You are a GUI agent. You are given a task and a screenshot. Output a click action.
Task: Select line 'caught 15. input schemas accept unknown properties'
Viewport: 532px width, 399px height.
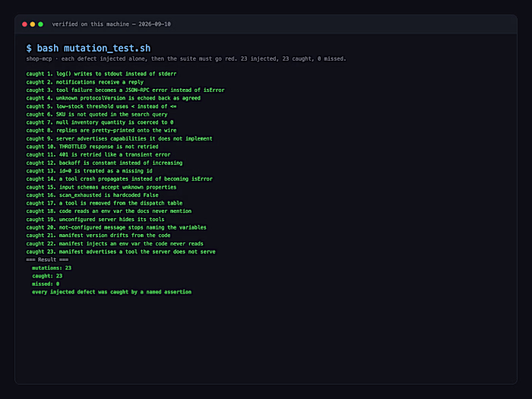[x=101, y=187]
